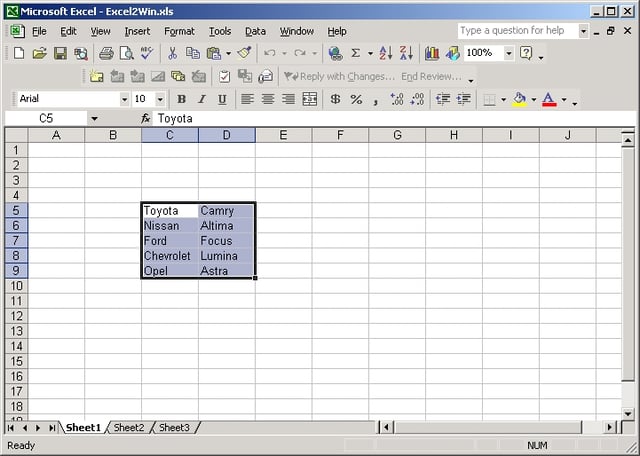Viewport: 640px width, 456px height.
Task: Expand the Font name dropdown
Action: 124,99
